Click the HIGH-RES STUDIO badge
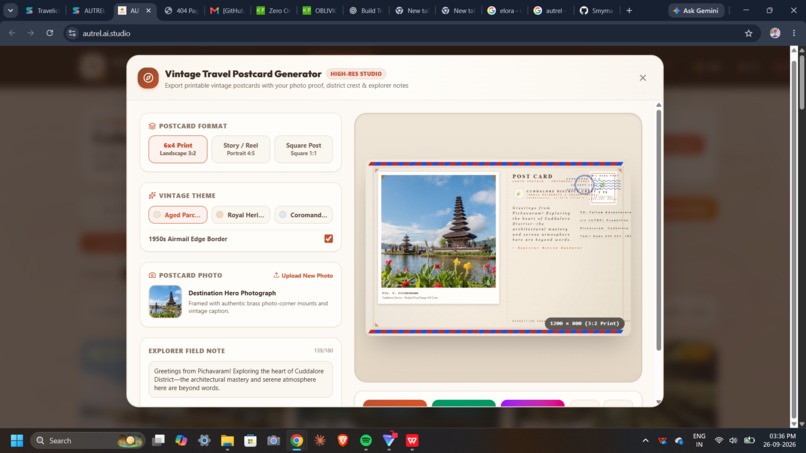The height and width of the screenshot is (453, 806). point(356,74)
